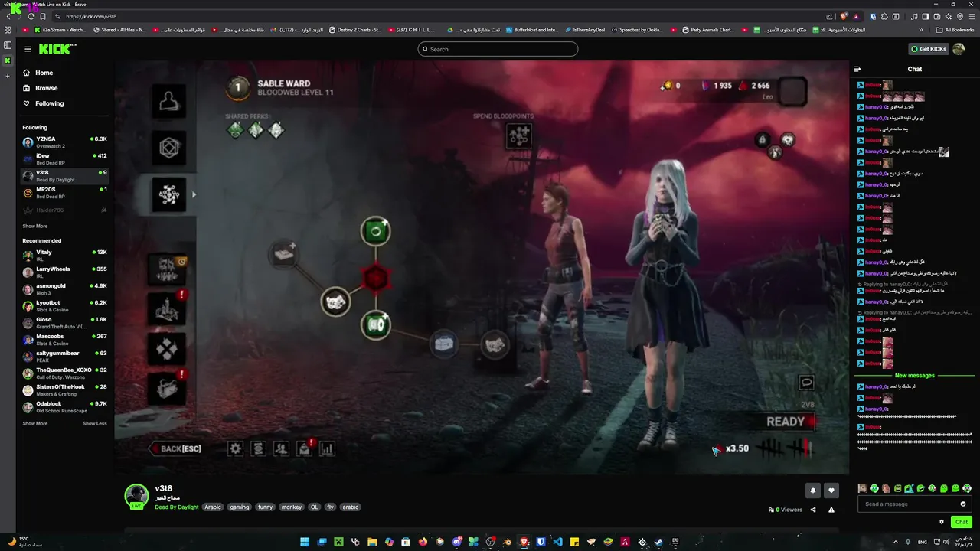Show hidden system tray icons
980x551 pixels.
(x=896, y=542)
